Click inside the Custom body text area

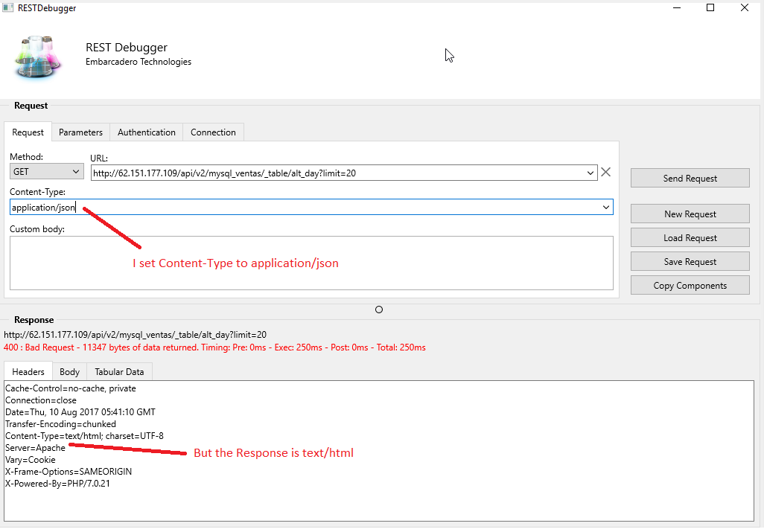coord(311,263)
